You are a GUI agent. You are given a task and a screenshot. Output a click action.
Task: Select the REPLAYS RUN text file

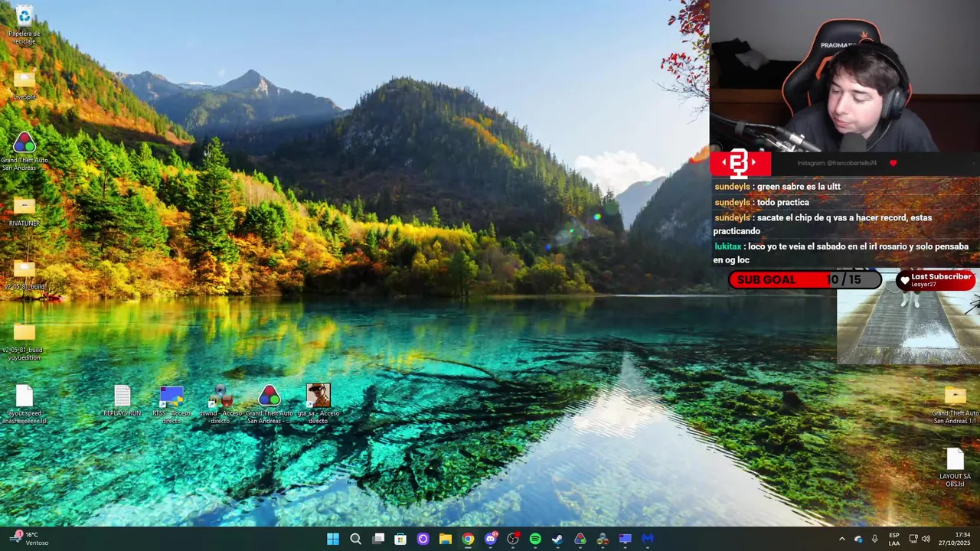click(x=122, y=401)
